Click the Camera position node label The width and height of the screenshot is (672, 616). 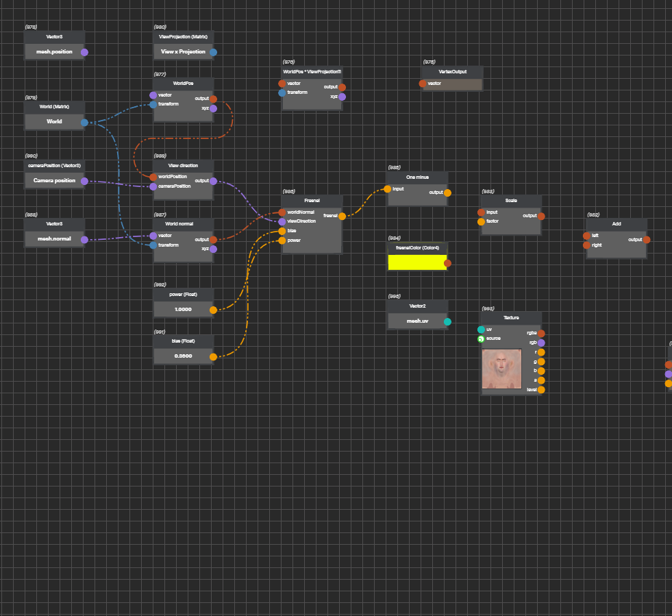click(54, 181)
